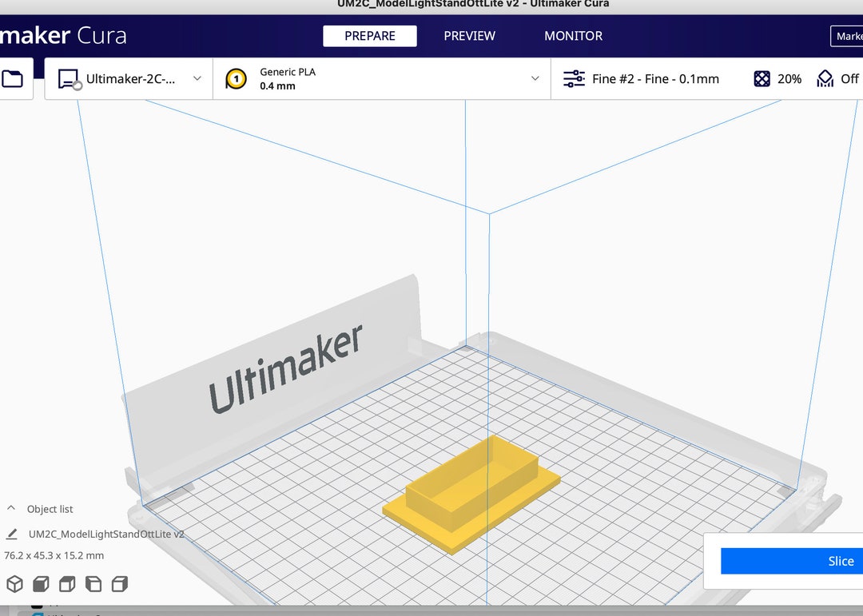
Task: Select the default 3D view orientation icon
Action: coord(14,584)
